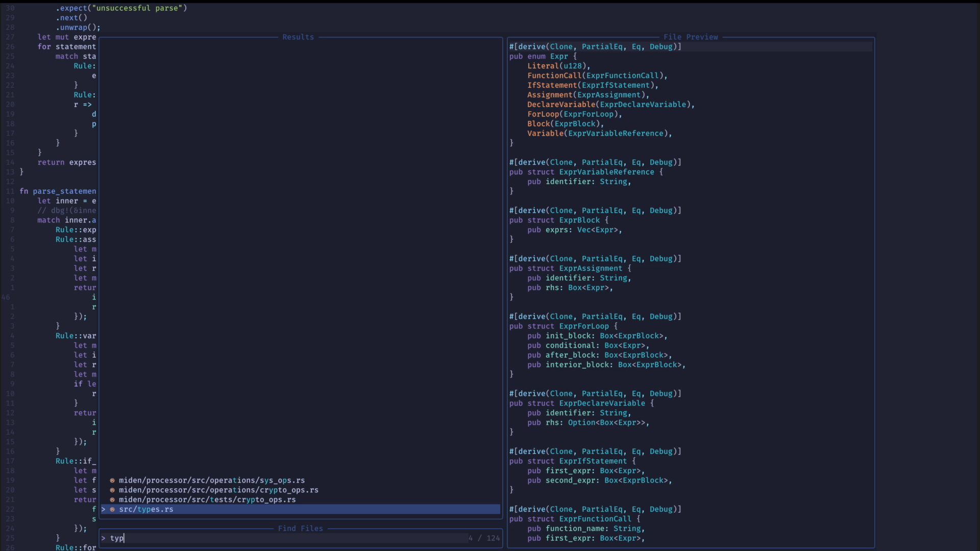Click 'pub struct ExprVariableReference {' line

586,172
